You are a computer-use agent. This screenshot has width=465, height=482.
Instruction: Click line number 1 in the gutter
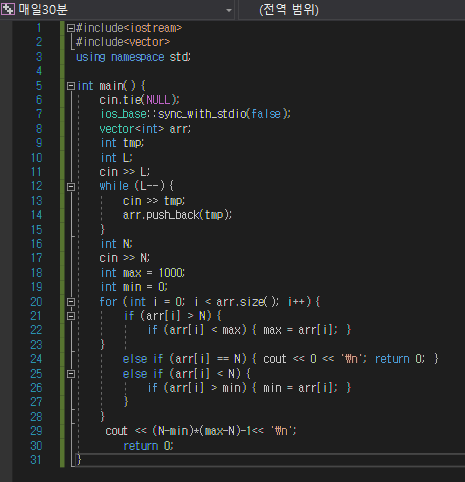tap(39, 28)
